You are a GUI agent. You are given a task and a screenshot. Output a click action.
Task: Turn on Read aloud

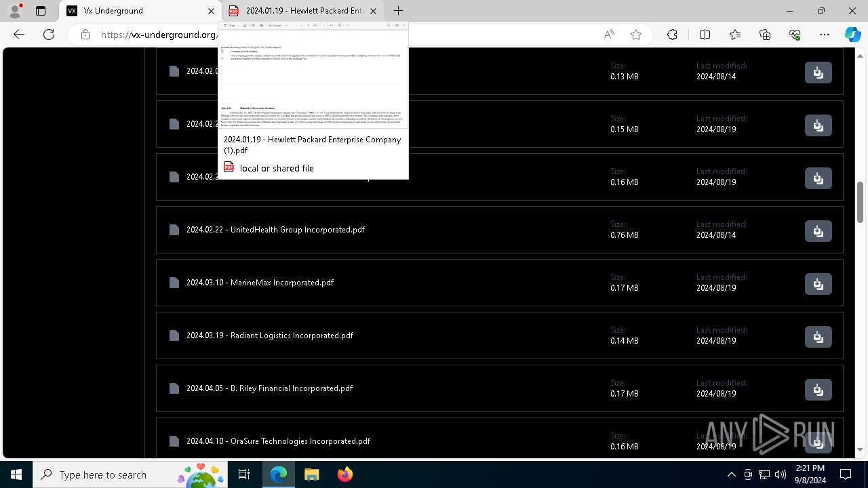pyautogui.click(x=609, y=35)
